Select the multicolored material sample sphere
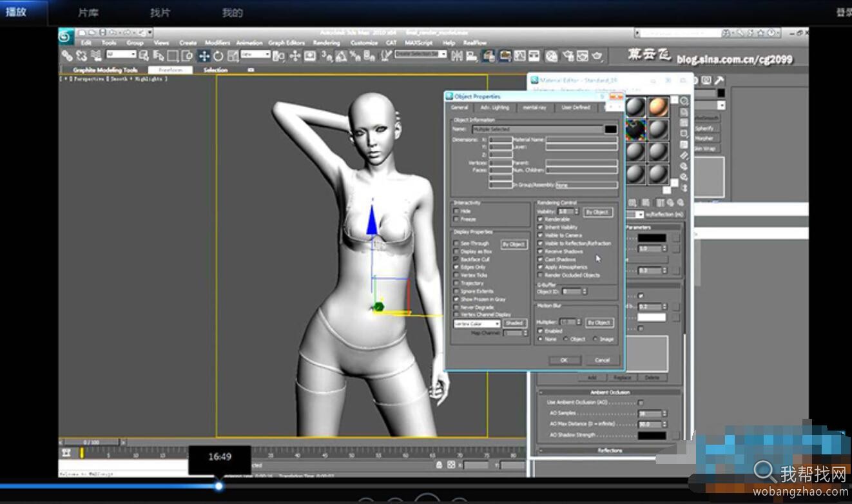Viewport: 852px width, 504px height. (x=635, y=130)
